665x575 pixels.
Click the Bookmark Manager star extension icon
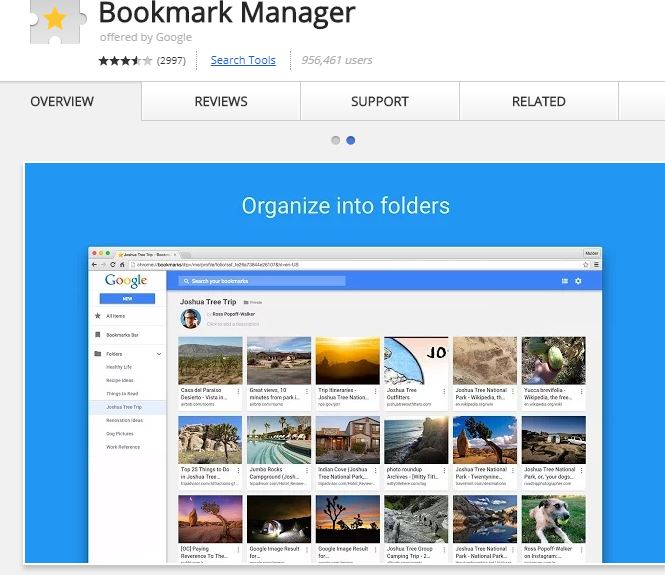click(x=54, y=21)
